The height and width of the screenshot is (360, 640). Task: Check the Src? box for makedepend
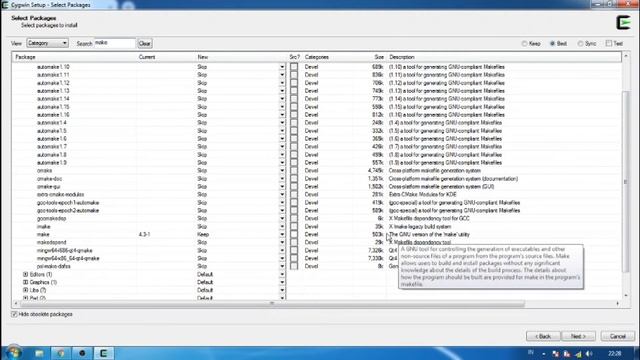294,242
